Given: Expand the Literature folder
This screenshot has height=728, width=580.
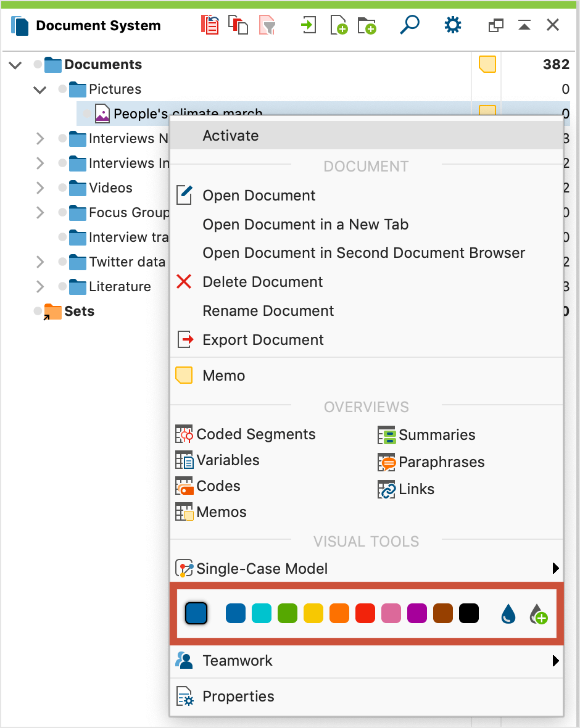Looking at the screenshot, I should click(40, 286).
